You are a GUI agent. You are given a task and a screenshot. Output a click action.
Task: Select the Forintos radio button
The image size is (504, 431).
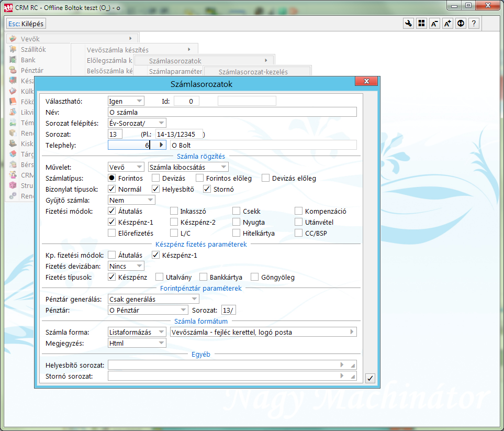[x=111, y=178]
